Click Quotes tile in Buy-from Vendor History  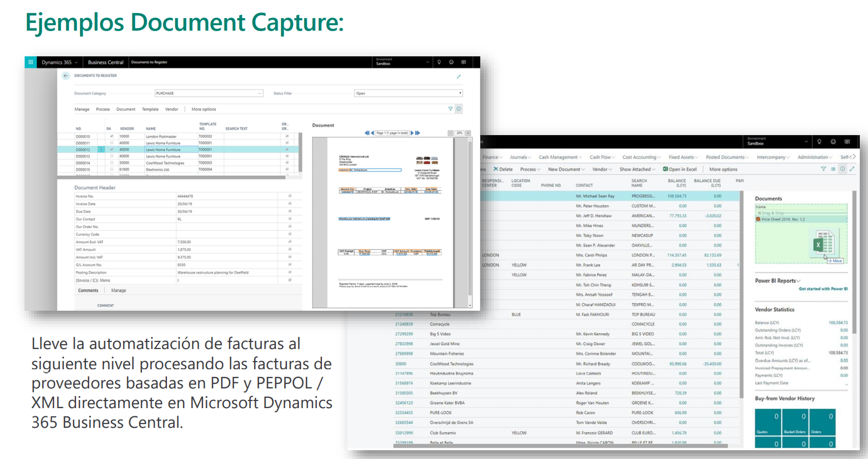point(768,422)
